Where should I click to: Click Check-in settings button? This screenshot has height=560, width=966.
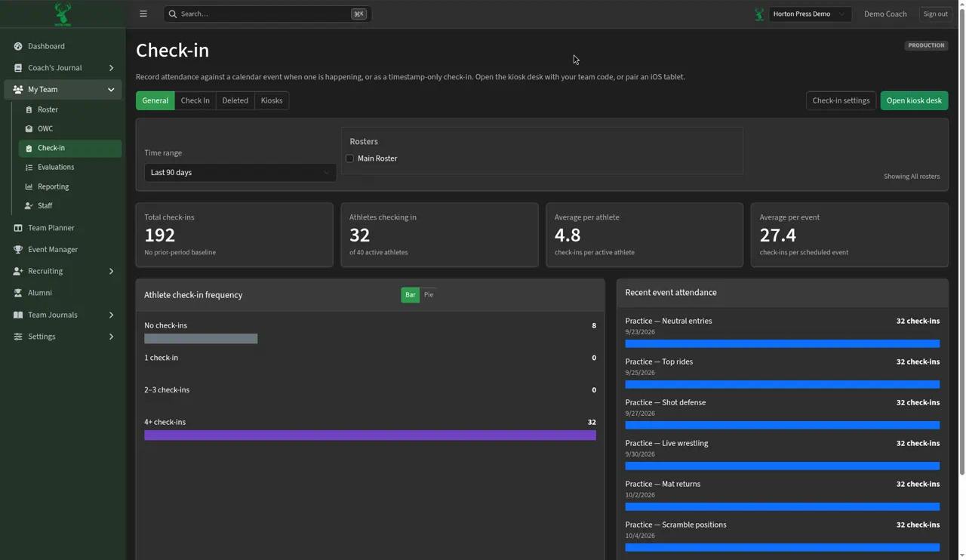[x=841, y=100]
